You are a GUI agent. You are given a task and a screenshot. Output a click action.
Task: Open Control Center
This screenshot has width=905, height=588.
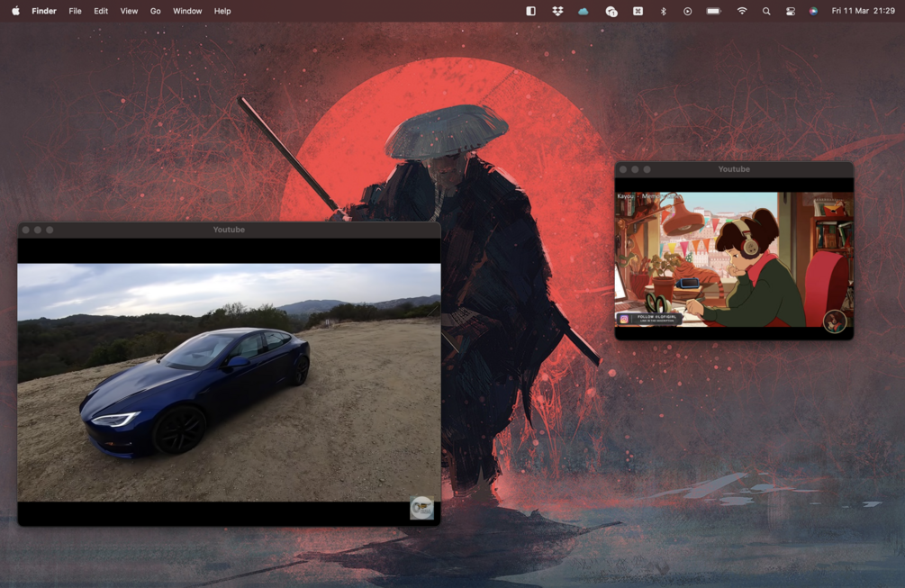790,11
